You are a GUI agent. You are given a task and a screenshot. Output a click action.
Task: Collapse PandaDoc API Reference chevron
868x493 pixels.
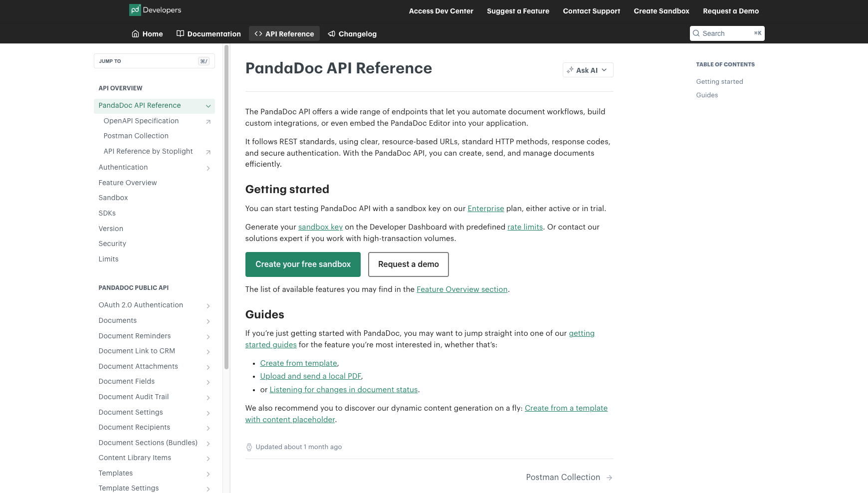[x=209, y=106]
